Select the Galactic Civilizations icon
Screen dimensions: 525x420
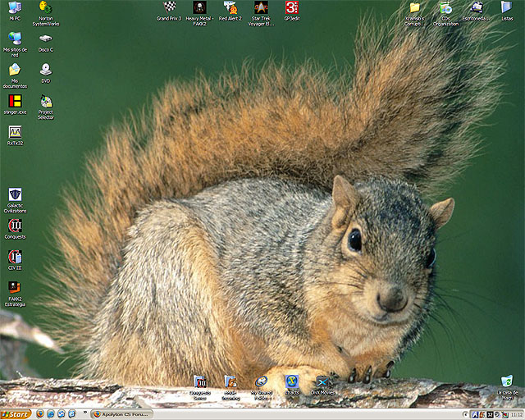tap(15, 195)
